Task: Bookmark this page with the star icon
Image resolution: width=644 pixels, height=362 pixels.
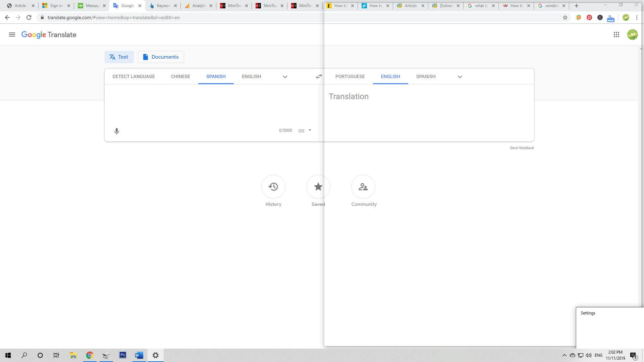Action: pyautogui.click(x=565, y=17)
